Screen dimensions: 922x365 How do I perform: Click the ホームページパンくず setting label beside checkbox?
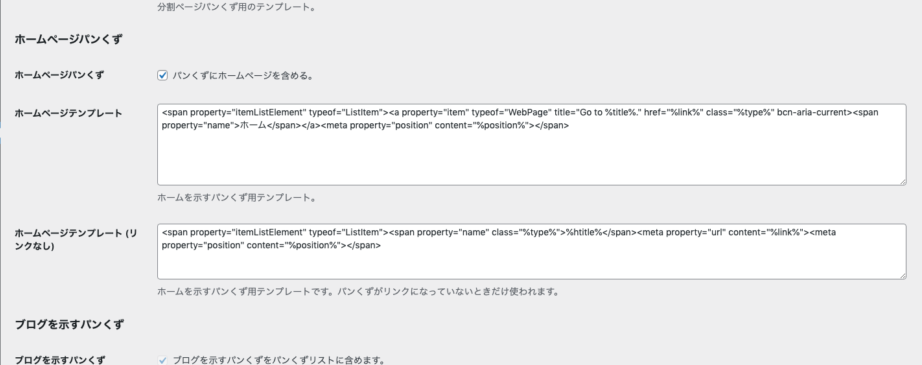click(x=59, y=75)
